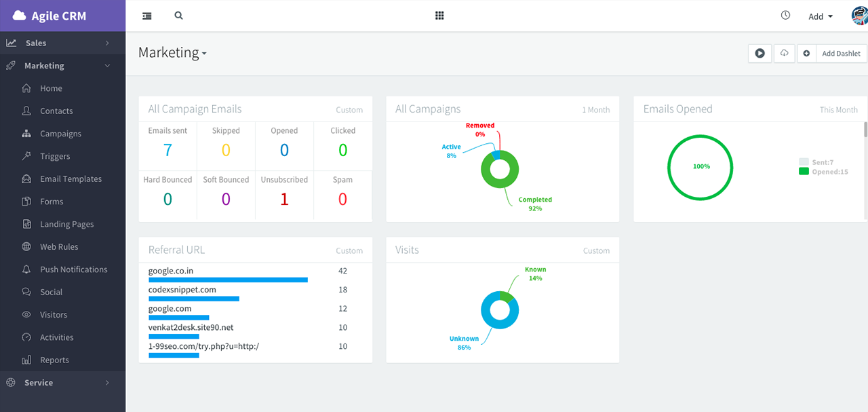Open the clock/recent activity icon
This screenshot has width=868, height=412.
pyautogui.click(x=785, y=14)
